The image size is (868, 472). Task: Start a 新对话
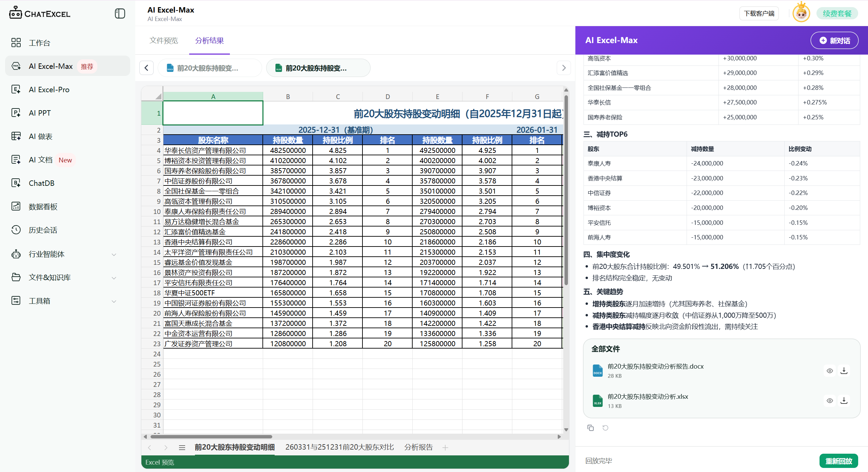tap(834, 40)
